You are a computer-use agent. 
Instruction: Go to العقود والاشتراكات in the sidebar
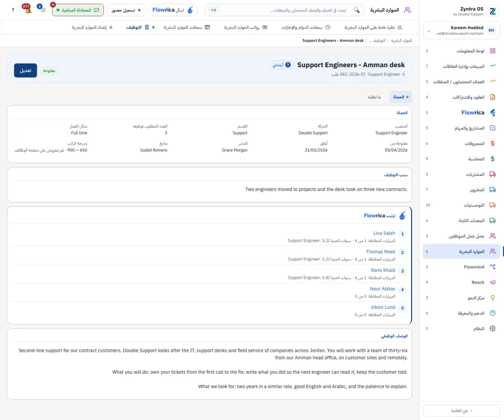click(461, 97)
